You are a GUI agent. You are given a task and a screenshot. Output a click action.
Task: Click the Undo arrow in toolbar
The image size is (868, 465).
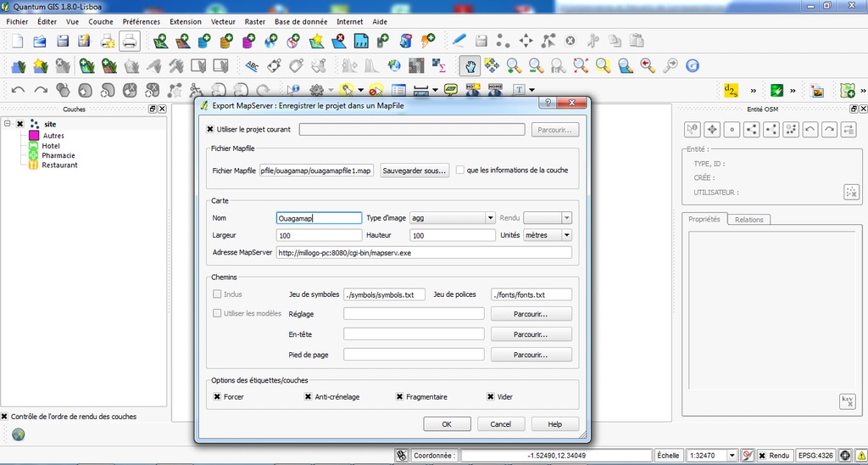pos(18,90)
